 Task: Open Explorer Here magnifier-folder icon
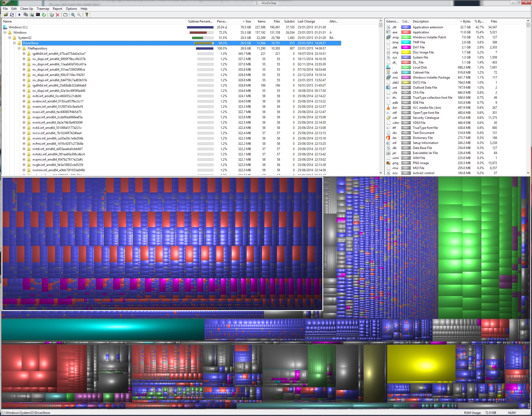[x=32, y=15]
